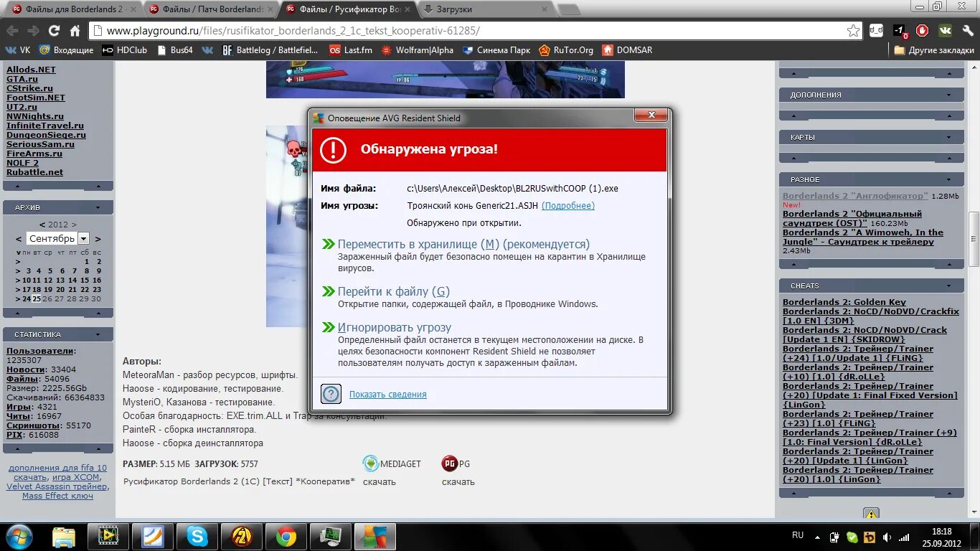980x551 pixels.
Task: Open the HDClub bookmark
Action: pyautogui.click(x=124, y=50)
